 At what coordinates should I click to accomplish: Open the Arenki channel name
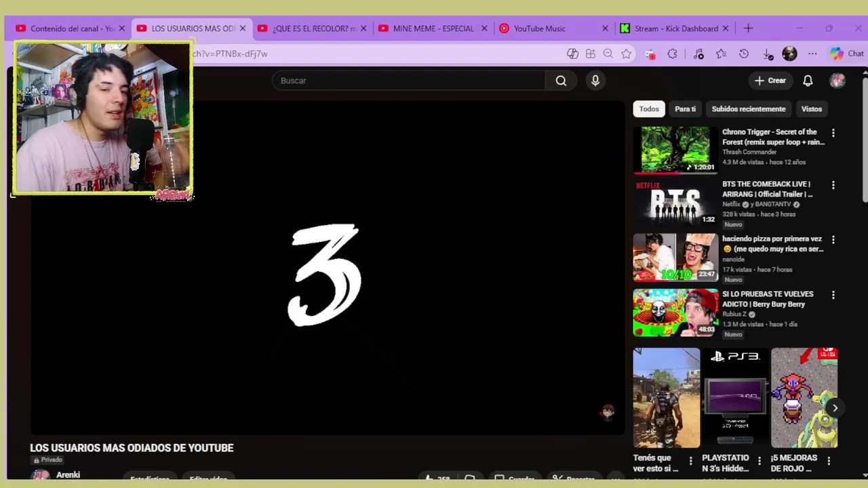(68, 474)
